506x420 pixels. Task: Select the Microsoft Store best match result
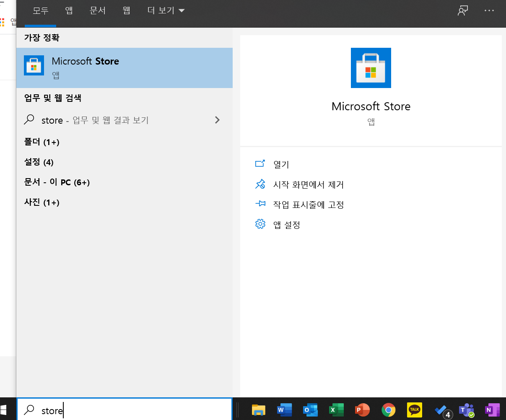125,68
